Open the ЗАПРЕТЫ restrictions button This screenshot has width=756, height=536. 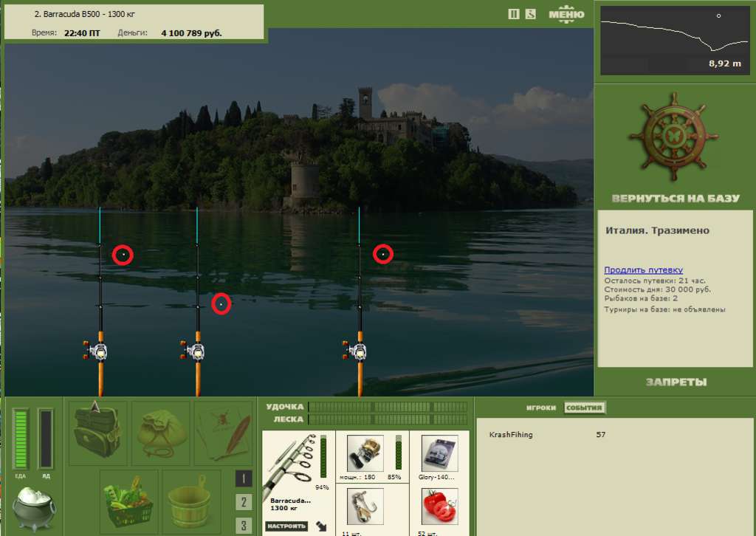pyautogui.click(x=676, y=382)
